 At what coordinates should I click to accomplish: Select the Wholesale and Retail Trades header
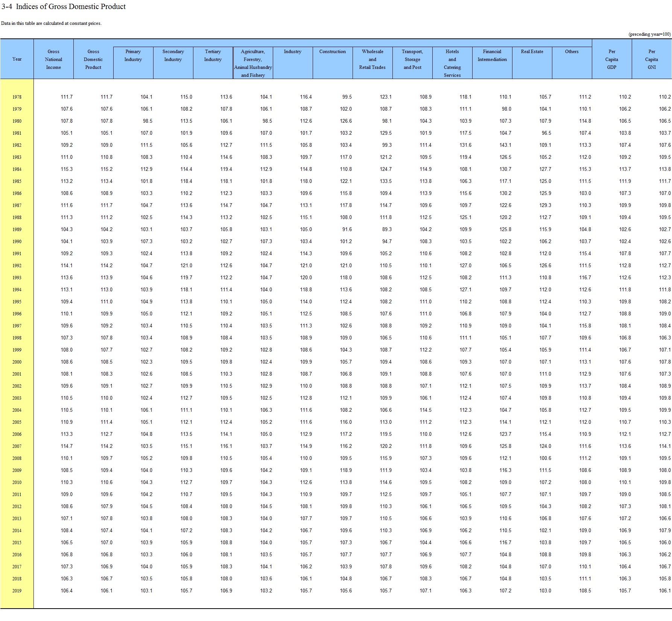click(x=372, y=59)
